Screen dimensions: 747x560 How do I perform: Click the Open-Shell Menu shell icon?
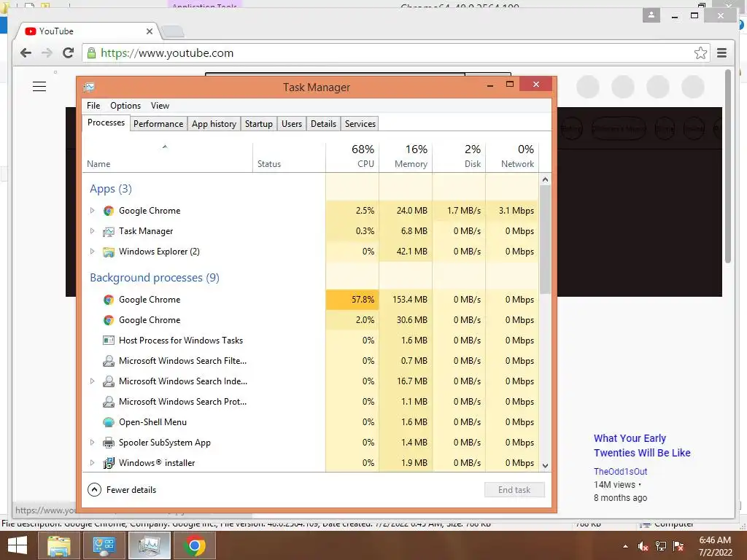tap(109, 422)
